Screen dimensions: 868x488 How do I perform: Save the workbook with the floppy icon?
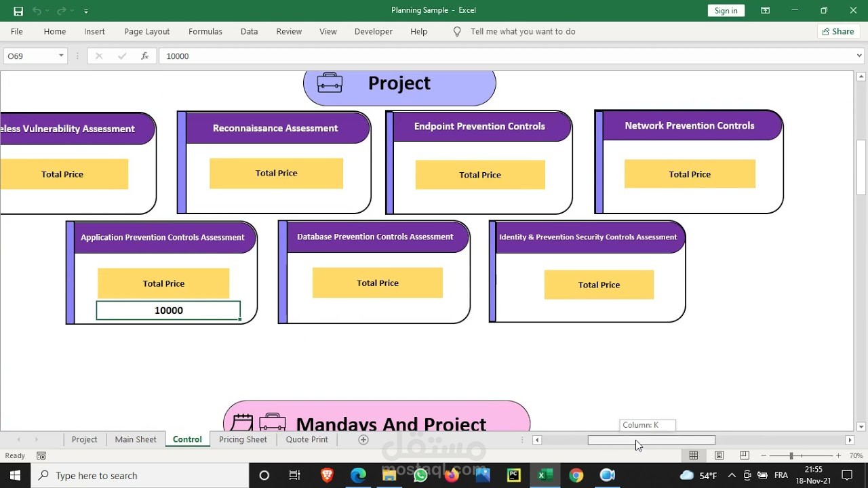(18, 11)
